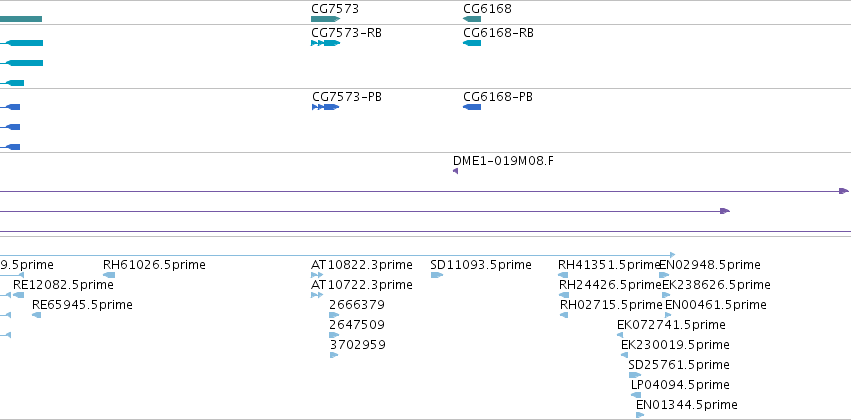This screenshot has height=420, width=851.
Task: Click the RE65945.5prime EST glyph
Action: (x=36, y=315)
